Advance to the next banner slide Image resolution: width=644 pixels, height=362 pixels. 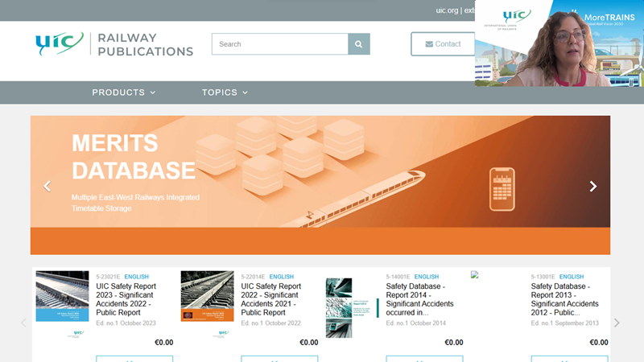[x=593, y=186]
